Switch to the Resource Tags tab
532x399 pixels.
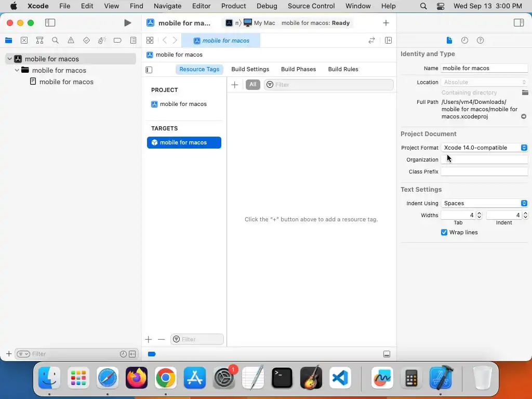199,69
